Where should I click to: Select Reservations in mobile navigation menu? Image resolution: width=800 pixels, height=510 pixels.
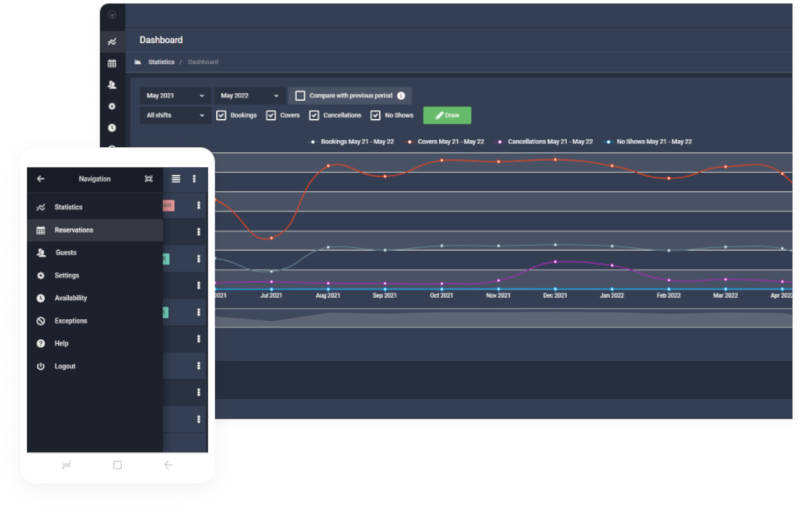tap(74, 230)
